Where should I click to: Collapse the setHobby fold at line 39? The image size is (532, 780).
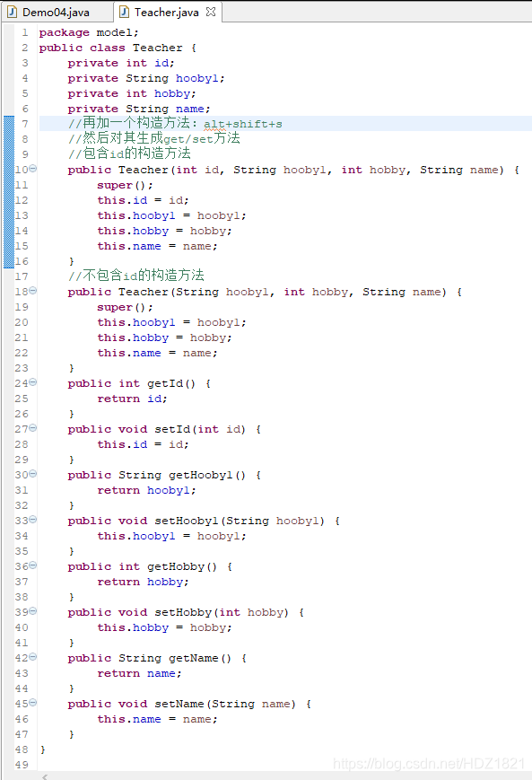33,611
